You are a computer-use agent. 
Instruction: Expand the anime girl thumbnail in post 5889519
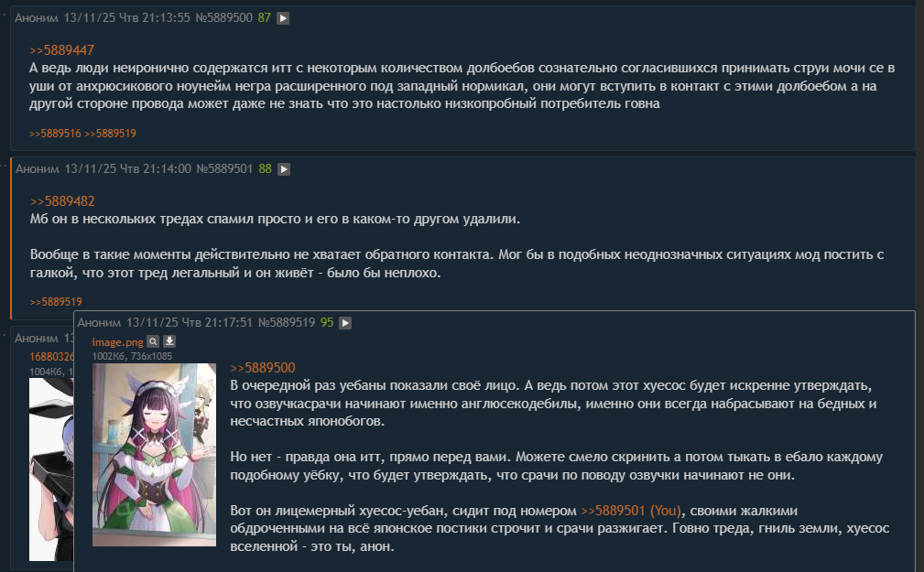click(x=155, y=455)
